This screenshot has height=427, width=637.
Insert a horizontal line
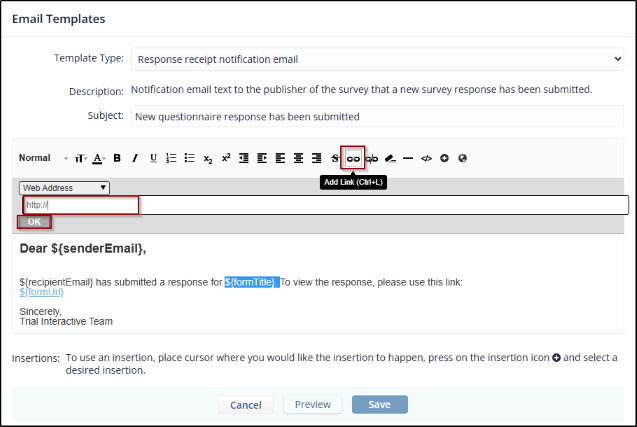[408, 158]
